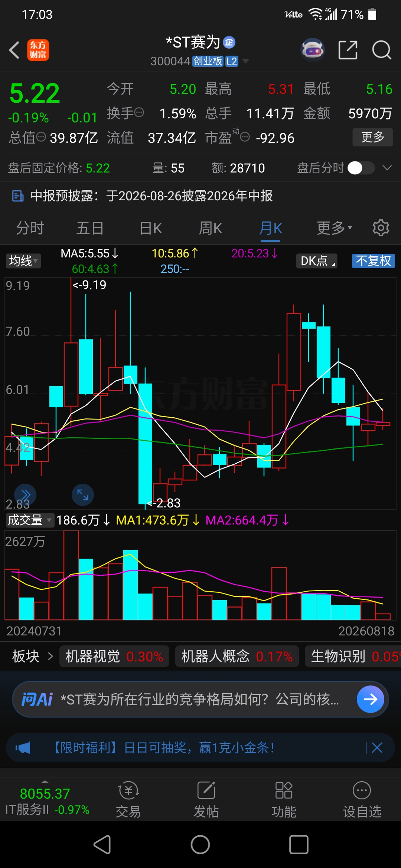This screenshot has height=868, width=401.
Task: Tap Android recent apps button
Action: point(299,845)
